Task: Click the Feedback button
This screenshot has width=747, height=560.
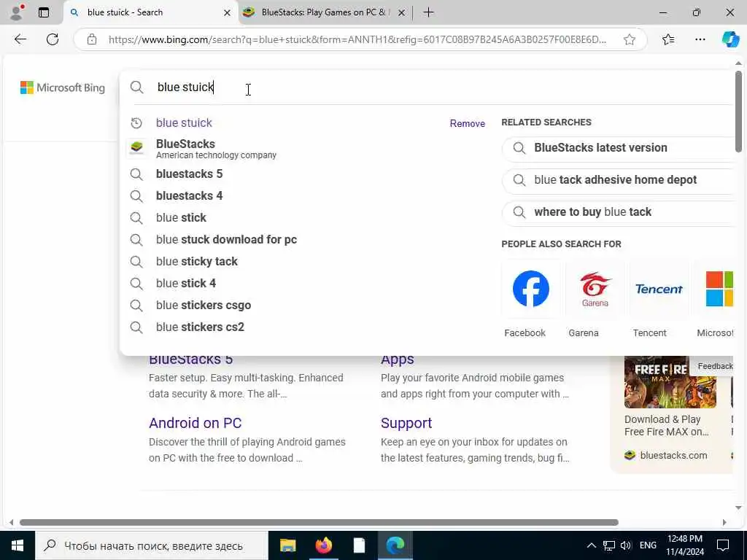Action: point(714,366)
